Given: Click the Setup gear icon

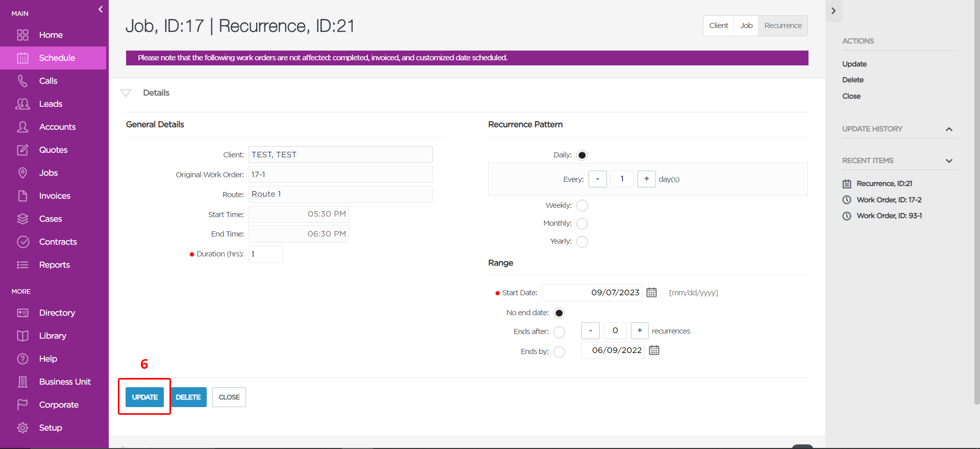Looking at the screenshot, I should pos(22,428).
